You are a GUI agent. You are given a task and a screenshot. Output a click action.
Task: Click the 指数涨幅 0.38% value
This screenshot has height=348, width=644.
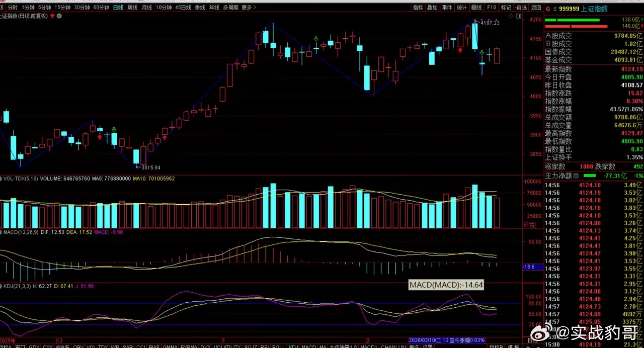[634, 101]
